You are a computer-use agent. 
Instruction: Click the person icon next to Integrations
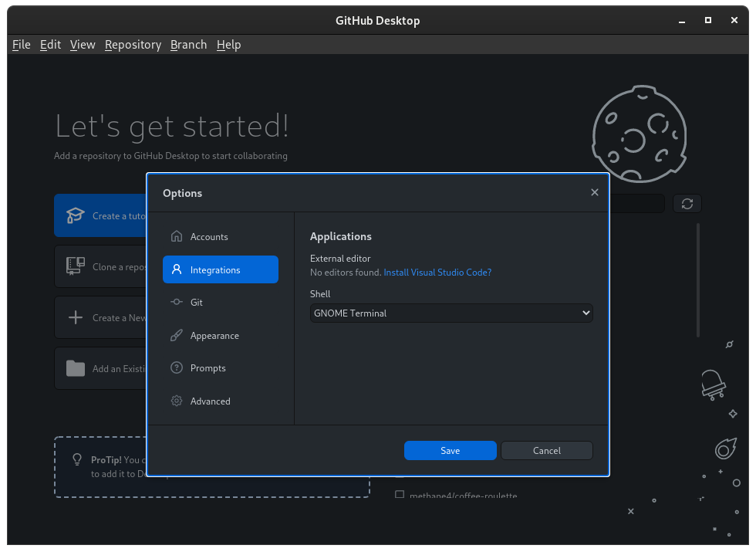(x=177, y=269)
